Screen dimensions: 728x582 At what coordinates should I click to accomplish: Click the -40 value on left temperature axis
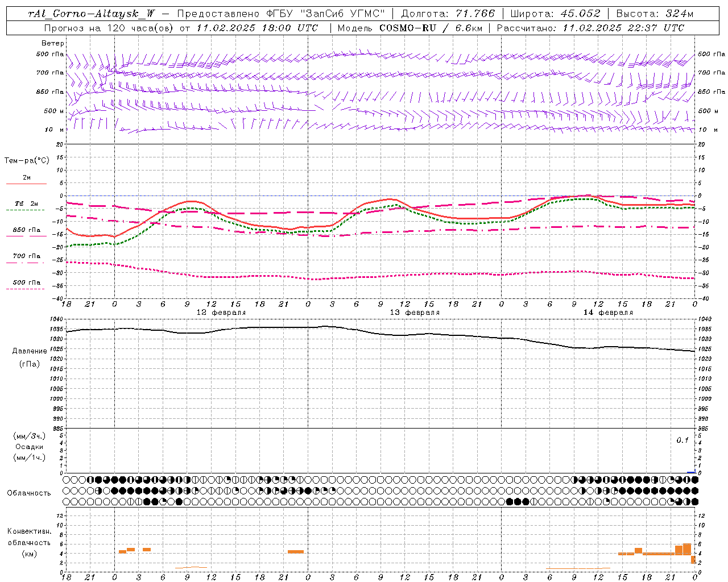click(x=58, y=298)
